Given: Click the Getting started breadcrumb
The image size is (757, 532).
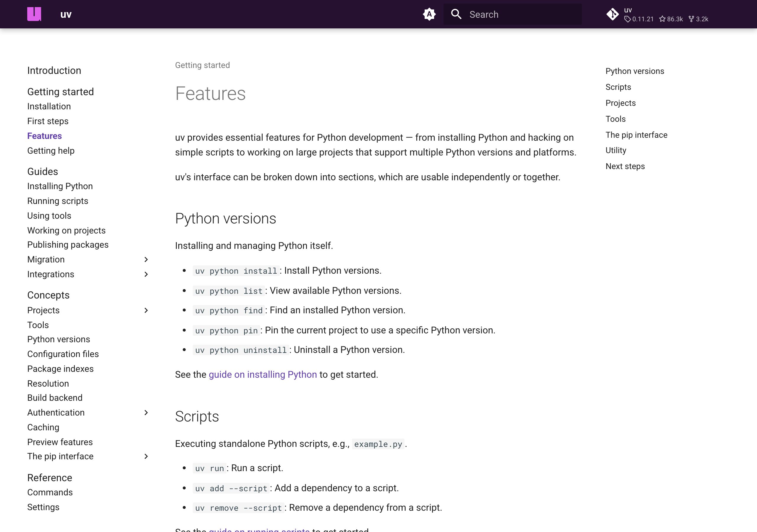Looking at the screenshot, I should (203, 65).
